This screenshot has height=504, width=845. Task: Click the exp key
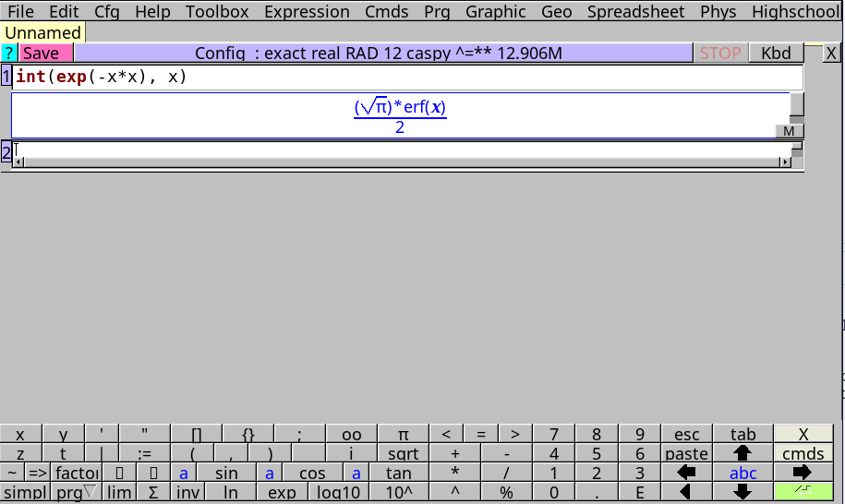pos(282,492)
